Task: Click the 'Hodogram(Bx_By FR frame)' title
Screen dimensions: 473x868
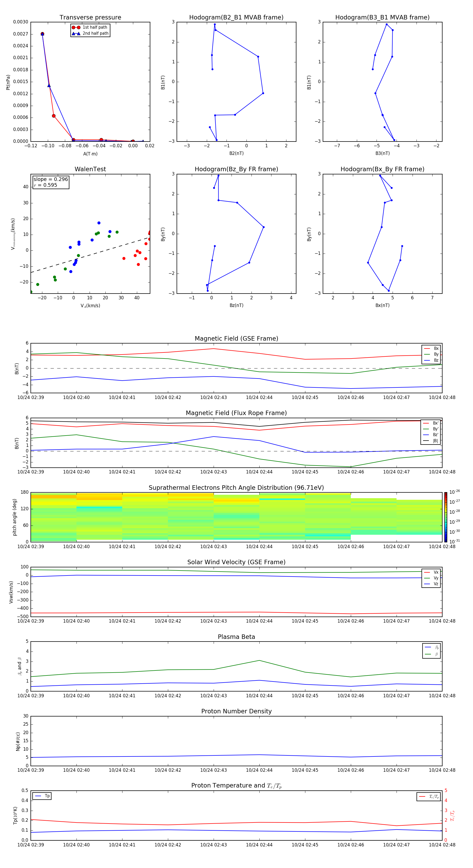Action: [x=382, y=169]
